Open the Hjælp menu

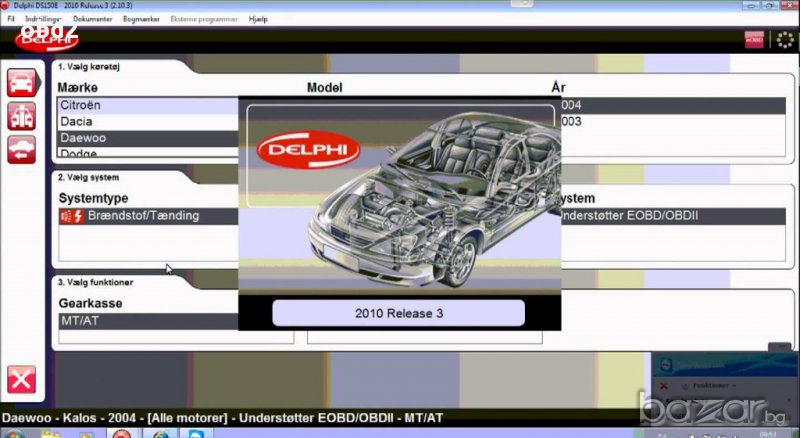coord(256,19)
